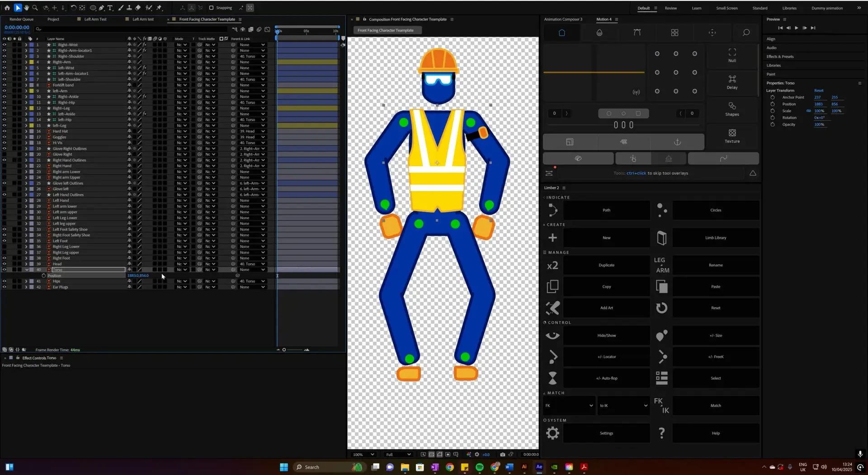Click the Limber settings gear icon
This screenshot has width=868, height=475.
pos(552,433)
